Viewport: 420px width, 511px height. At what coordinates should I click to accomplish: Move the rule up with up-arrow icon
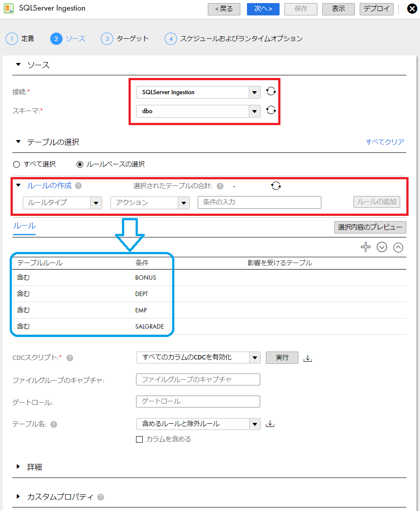click(398, 248)
